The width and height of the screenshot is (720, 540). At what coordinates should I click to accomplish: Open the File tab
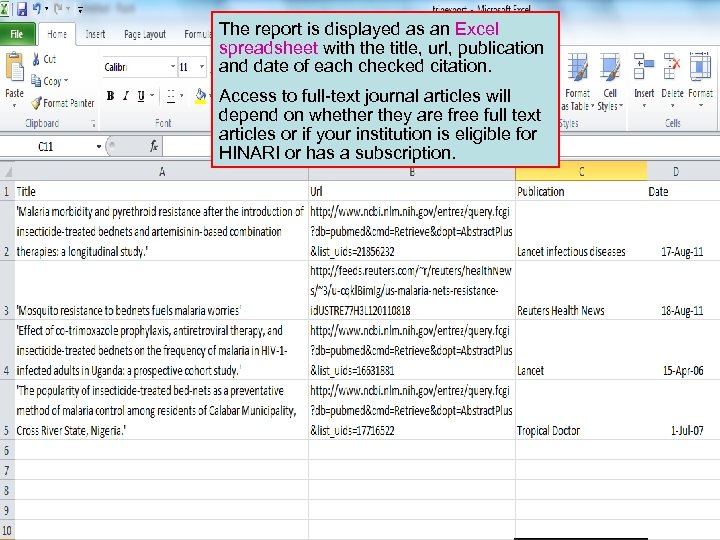pos(17,34)
